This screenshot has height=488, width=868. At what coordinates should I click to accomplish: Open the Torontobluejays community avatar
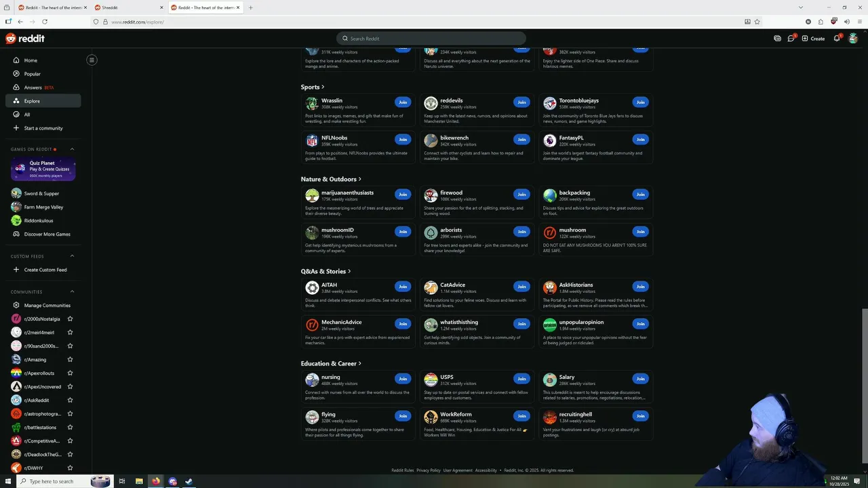550,103
